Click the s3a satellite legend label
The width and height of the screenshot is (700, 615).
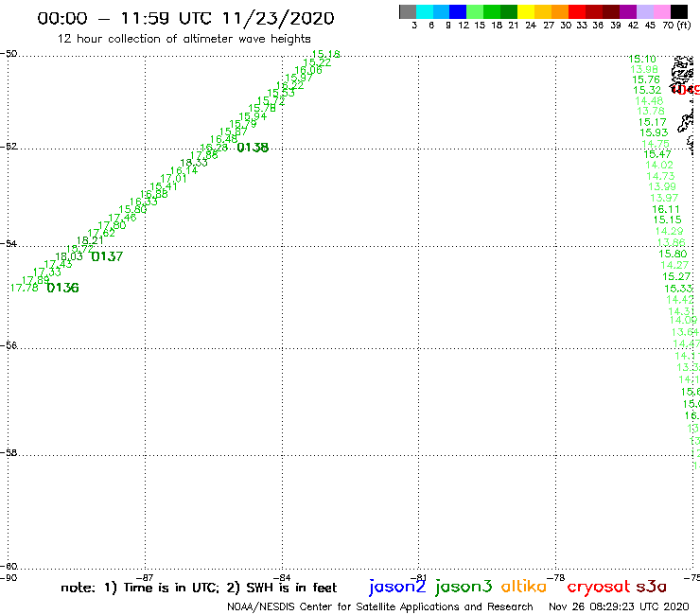[x=652, y=587]
